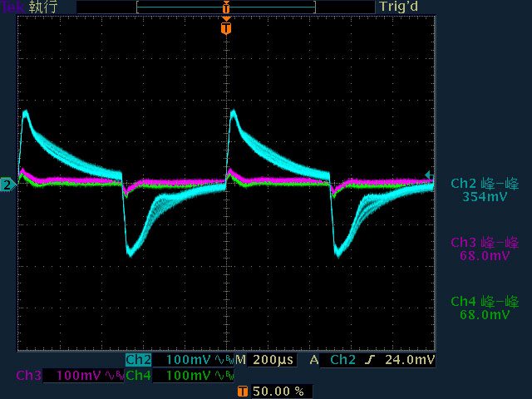Click the Ch2 ground reference marker
This screenshot has width=532, height=399.
tap(7, 185)
